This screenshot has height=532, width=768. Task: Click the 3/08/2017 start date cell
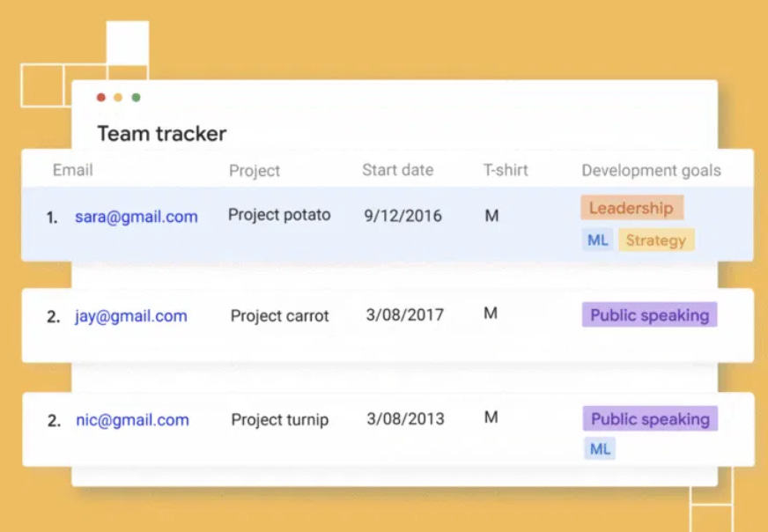(404, 314)
